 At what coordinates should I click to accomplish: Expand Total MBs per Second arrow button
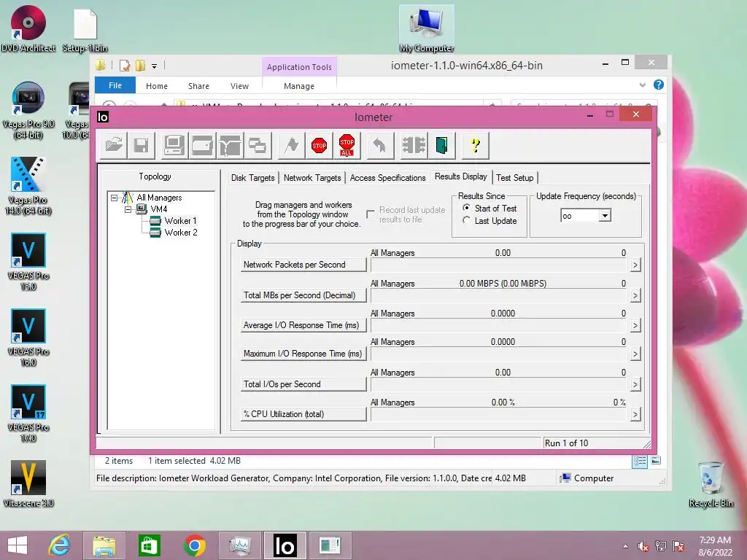click(x=635, y=296)
